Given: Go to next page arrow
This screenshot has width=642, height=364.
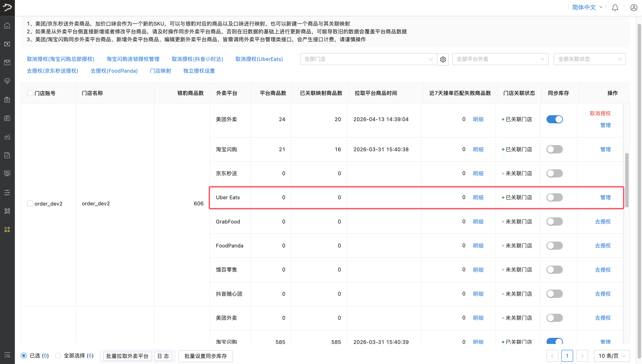Looking at the screenshot, I should (582, 356).
